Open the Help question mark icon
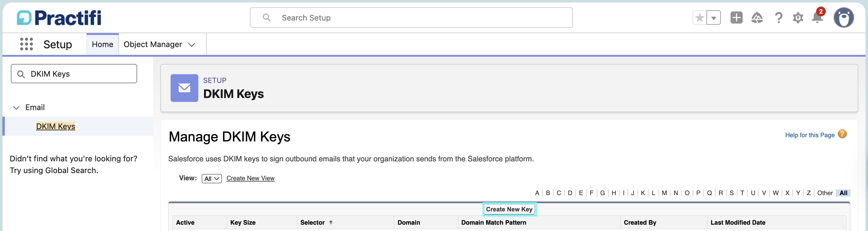 pyautogui.click(x=778, y=17)
